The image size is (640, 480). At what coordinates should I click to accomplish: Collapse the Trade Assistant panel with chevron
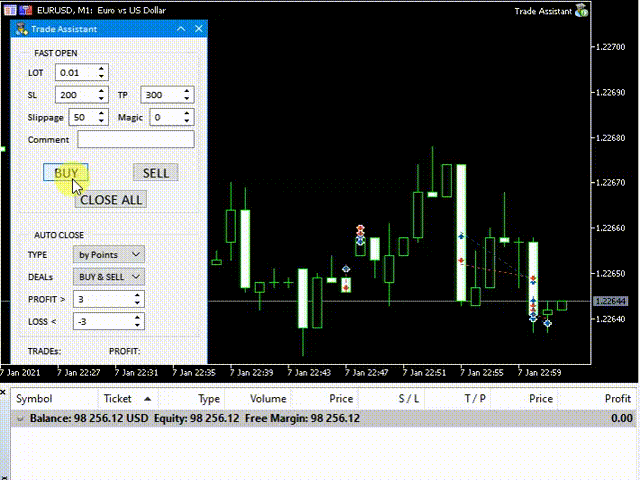pos(180,29)
